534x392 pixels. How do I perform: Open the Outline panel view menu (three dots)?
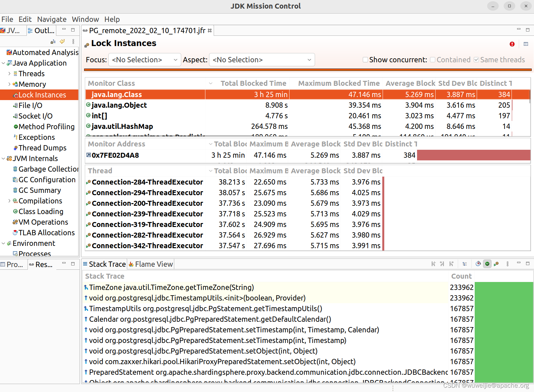pos(73,42)
